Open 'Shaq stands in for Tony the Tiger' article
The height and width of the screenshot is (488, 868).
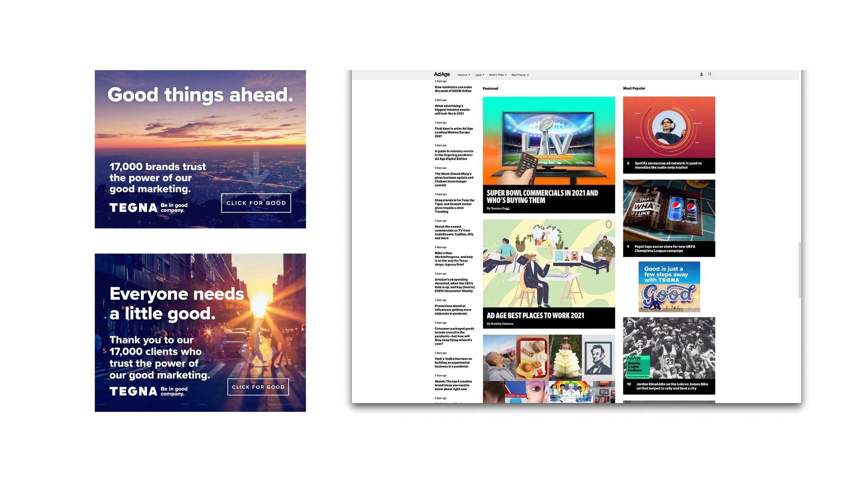(454, 206)
